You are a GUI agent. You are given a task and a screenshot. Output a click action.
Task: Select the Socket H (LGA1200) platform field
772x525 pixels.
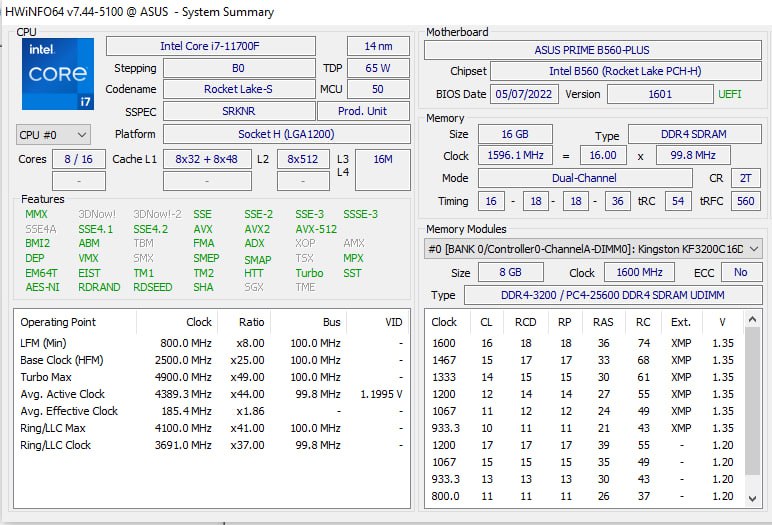click(x=285, y=134)
